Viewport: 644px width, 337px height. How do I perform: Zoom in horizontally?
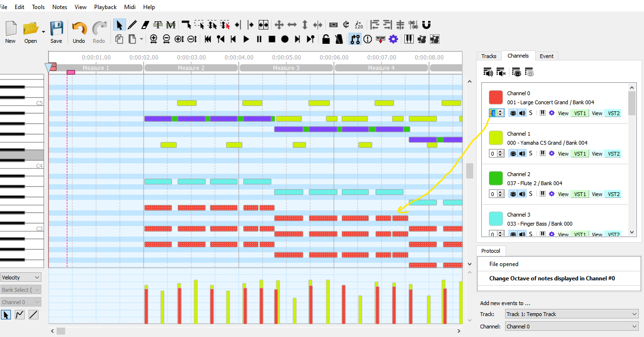(x=154, y=39)
